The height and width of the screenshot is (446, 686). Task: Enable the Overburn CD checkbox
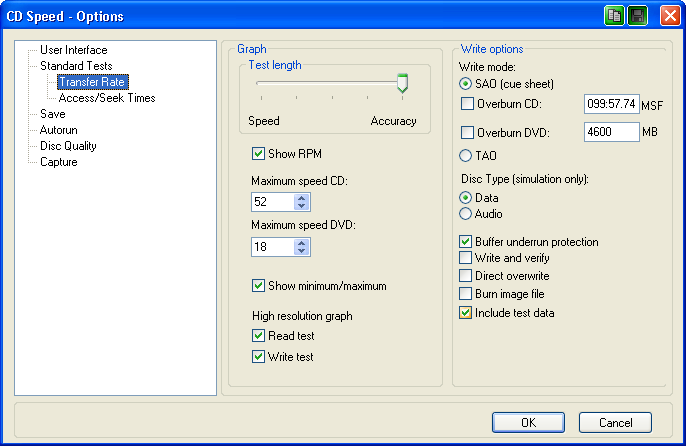point(467,103)
